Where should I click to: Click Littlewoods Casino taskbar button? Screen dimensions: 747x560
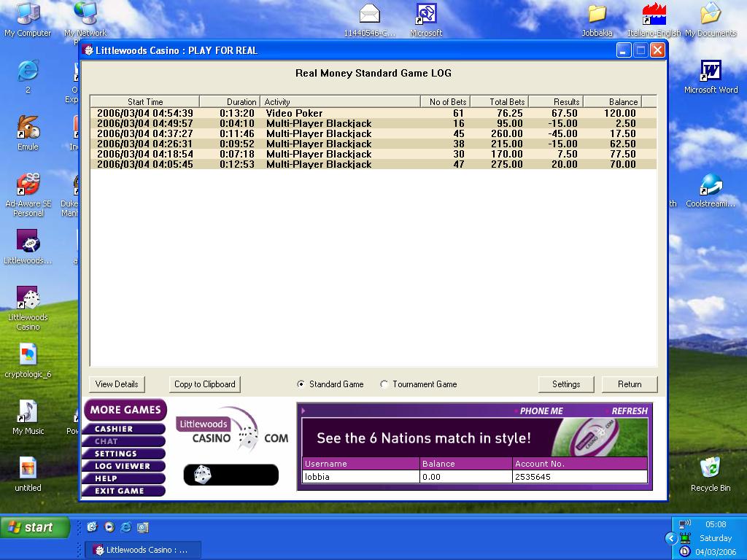(x=143, y=550)
